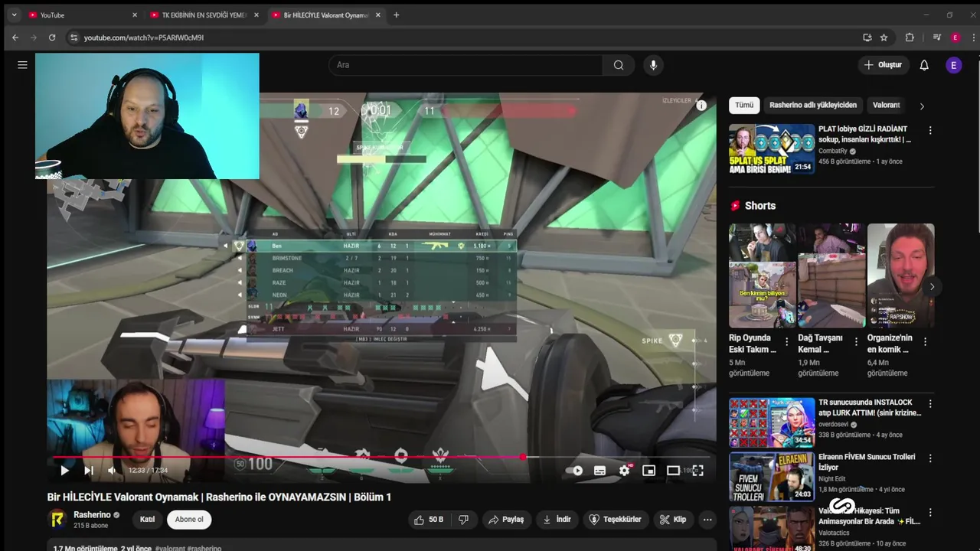Image resolution: width=980 pixels, height=551 pixels.
Task: Toggle subtitles with the captions icon
Action: click(599, 471)
